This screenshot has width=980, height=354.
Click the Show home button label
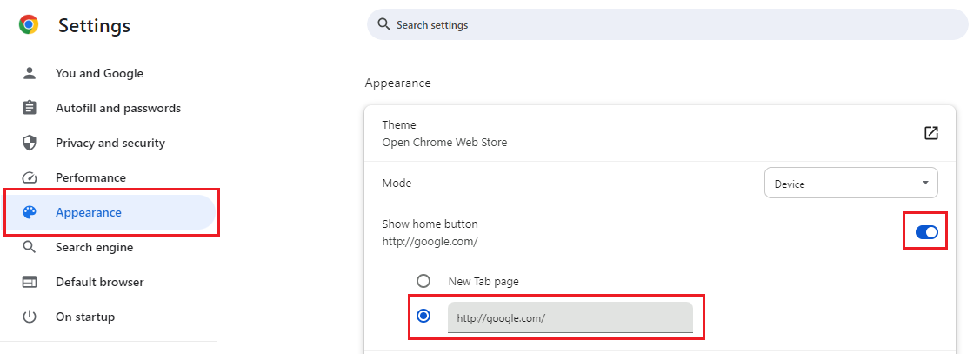(430, 224)
